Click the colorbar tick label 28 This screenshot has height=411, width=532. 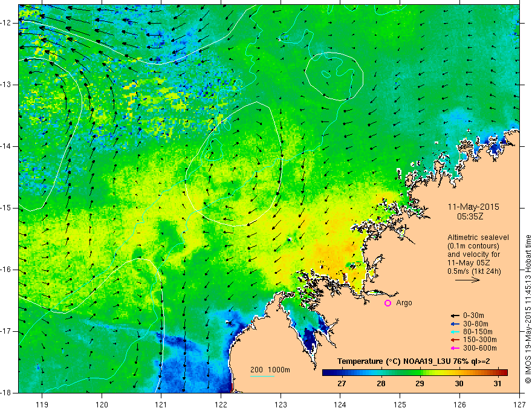pos(381,383)
